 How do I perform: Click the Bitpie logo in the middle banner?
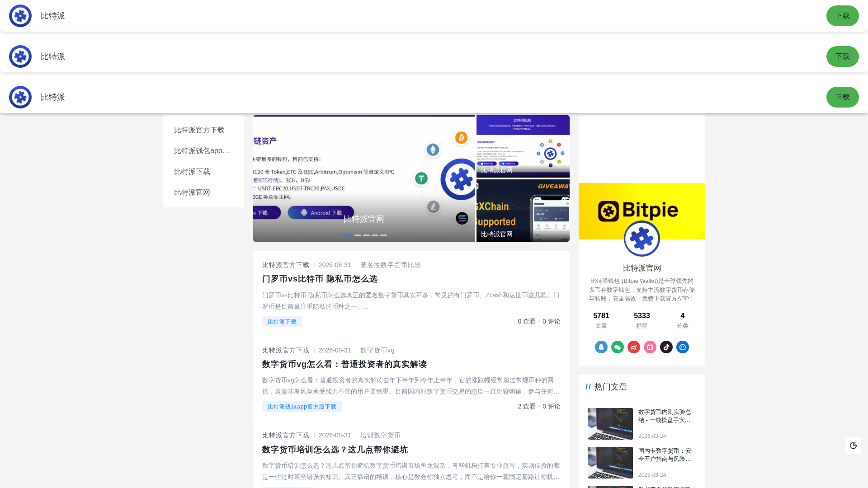click(20, 56)
